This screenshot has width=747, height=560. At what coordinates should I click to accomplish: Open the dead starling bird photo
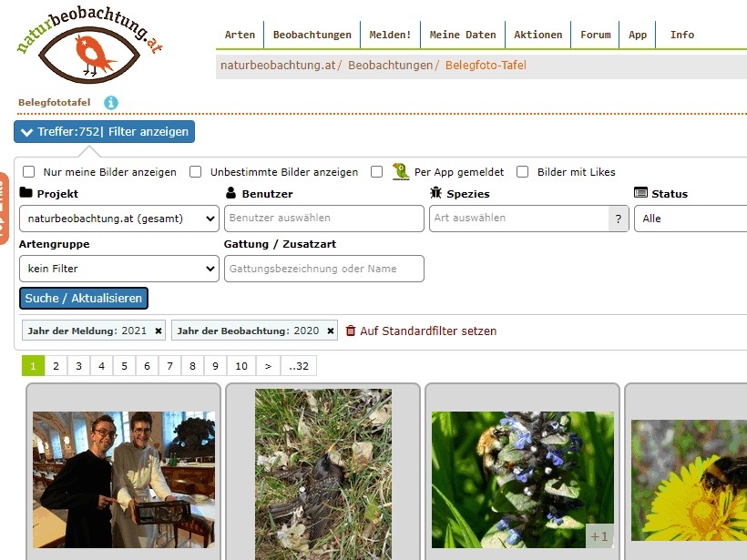[323, 474]
